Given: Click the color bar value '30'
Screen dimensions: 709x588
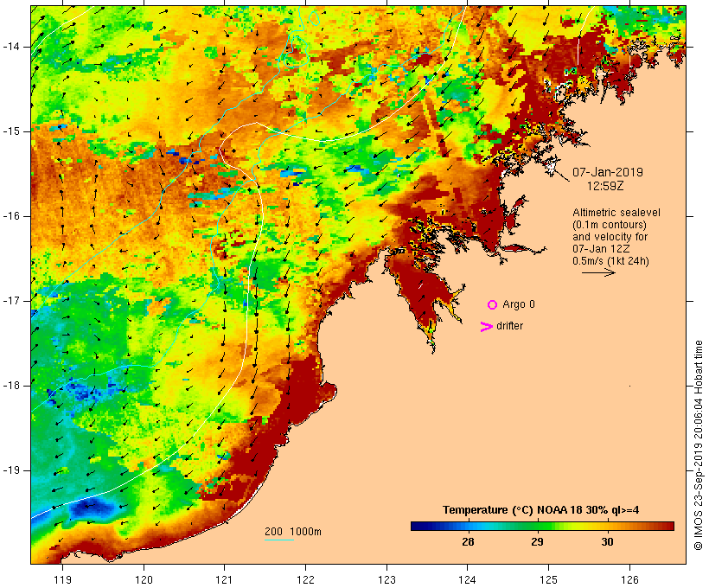Looking at the screenshot, I should 607,541.
